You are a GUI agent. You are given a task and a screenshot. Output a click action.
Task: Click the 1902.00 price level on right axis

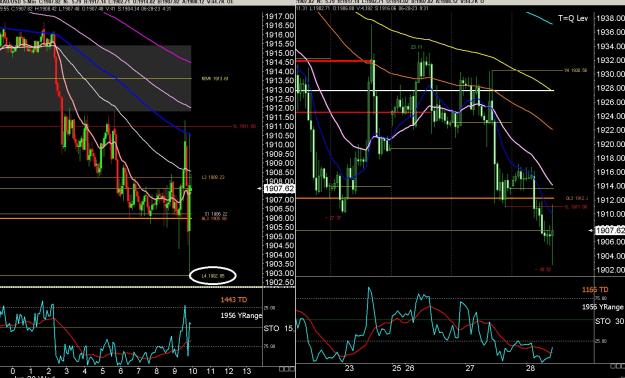click(x=610, y=270)
